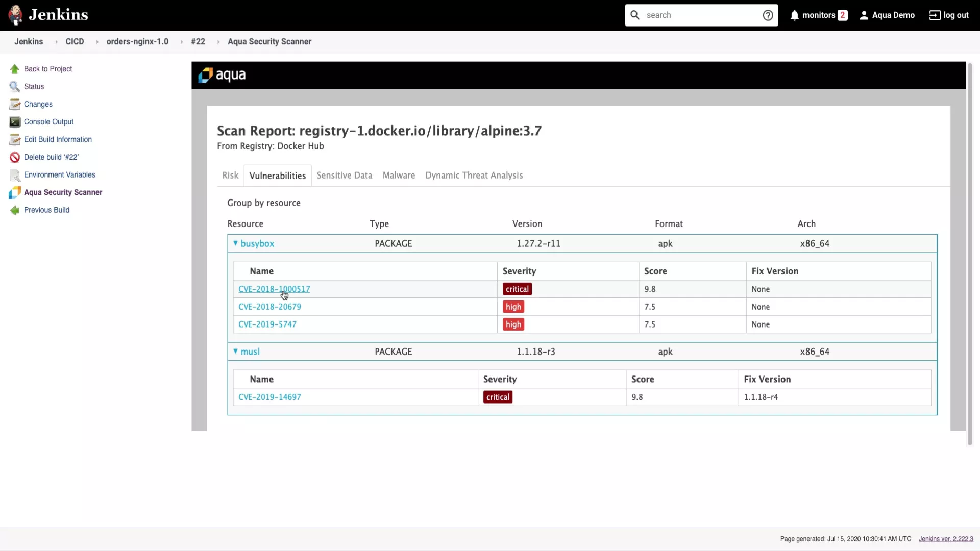Open CVE-2018-1000517 vulnerability details
The image size is (980, 551).
274,289
